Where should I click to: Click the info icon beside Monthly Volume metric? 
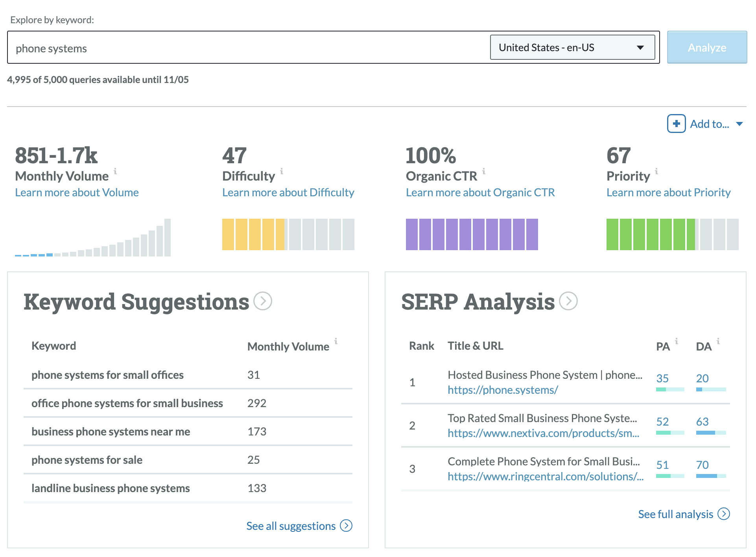pos(115,172)
